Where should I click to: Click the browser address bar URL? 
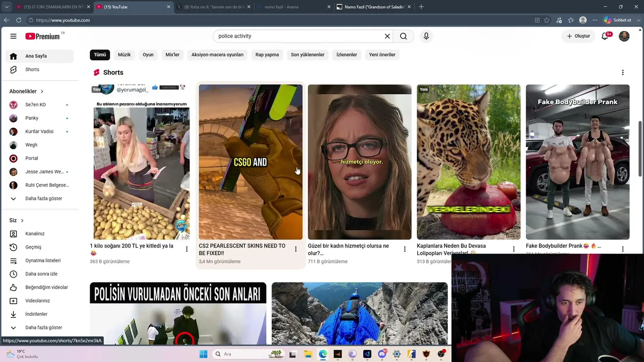coord(63,20)
